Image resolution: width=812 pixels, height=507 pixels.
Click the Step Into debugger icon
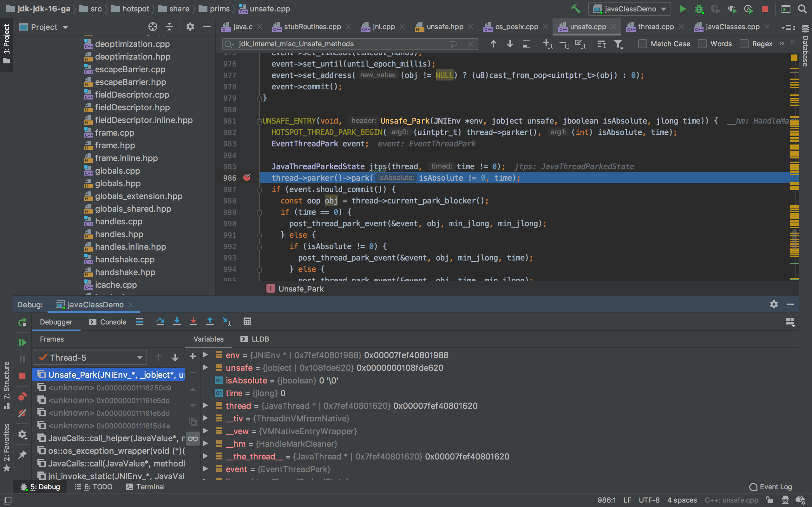tap(177, 322)
